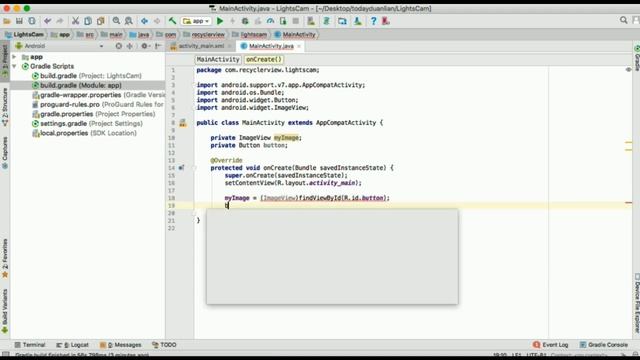This screenshot has height=360, width=640.
Task: Open the Project Structure icon
Action: point(342,21)
